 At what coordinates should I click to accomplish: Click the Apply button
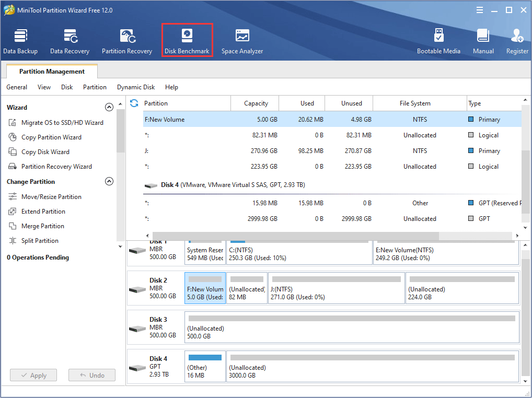coord(33,375)
